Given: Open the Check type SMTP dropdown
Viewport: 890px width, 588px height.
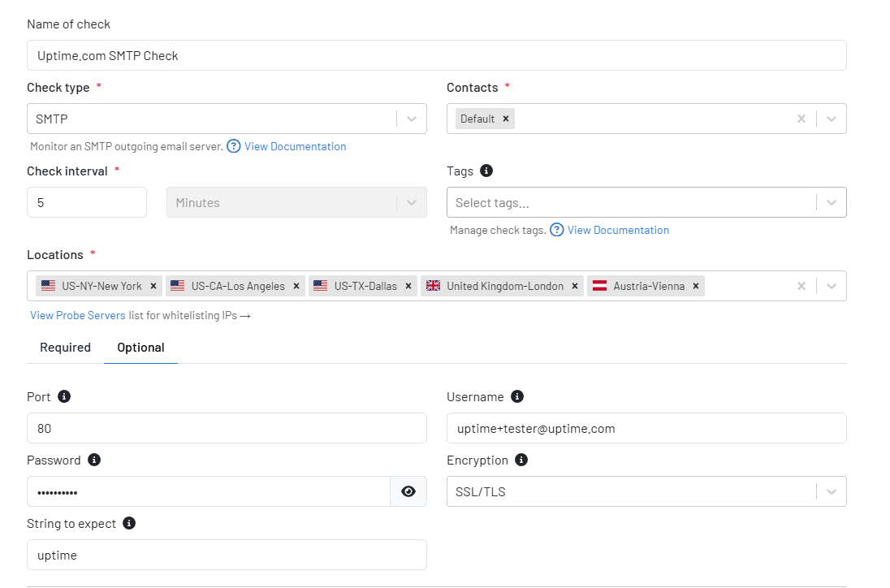Looking at the screenshot, I should [x=227, y=119].
